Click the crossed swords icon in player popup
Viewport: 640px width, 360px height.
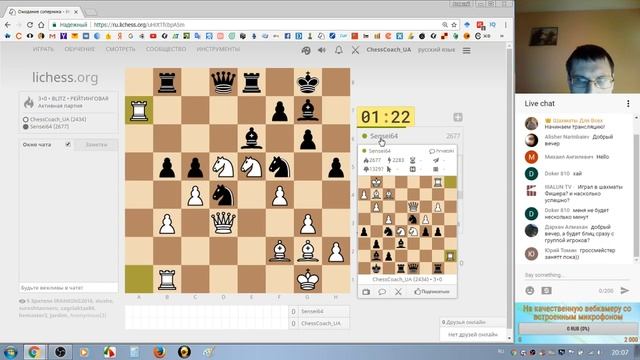[x=398, y=292]
